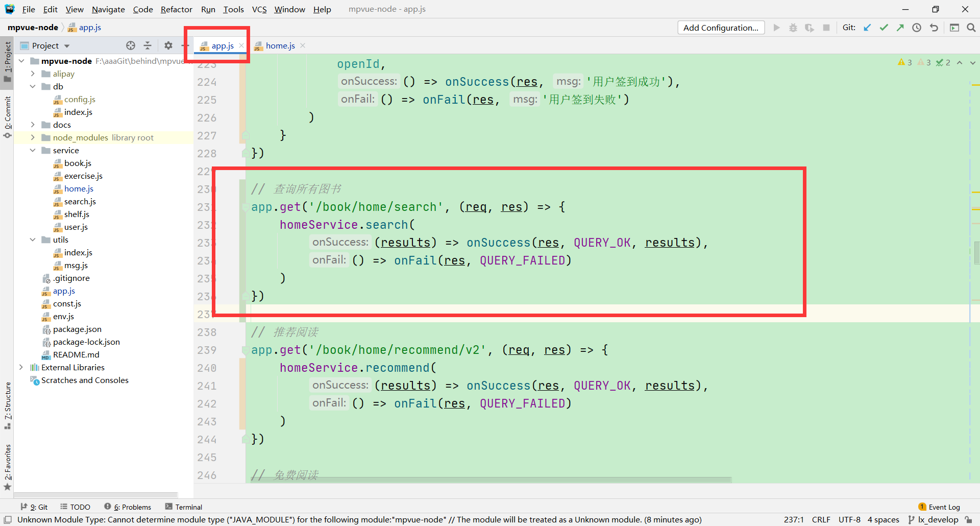
Task: Open Project panel settings gear
Action: pyautogui.click(x=168, y=45)
